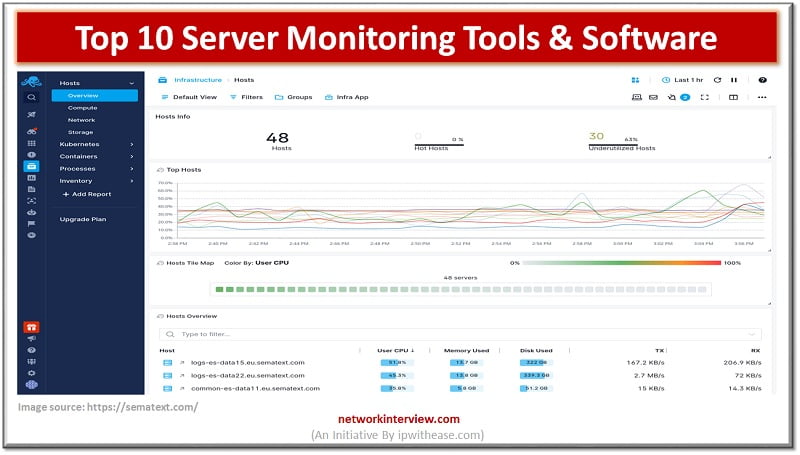Click the laptop agent icon in toolbar

(x=637, y=97)
